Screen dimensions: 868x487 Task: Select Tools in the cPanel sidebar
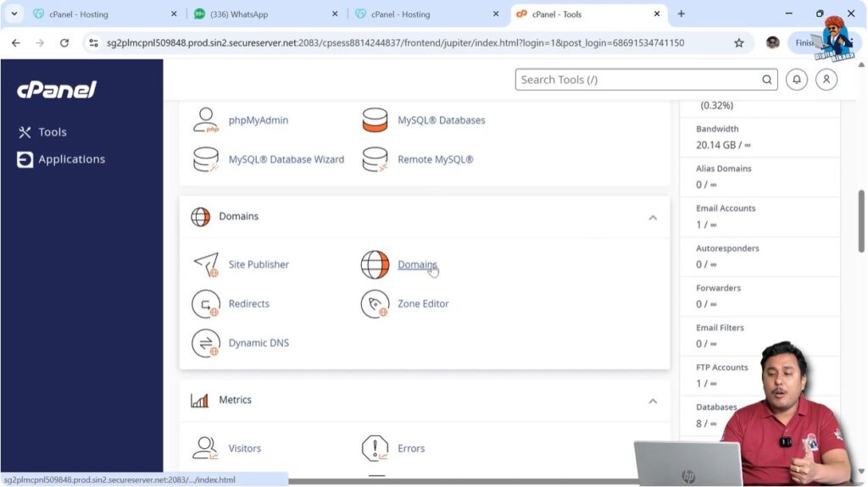point(52,132)
